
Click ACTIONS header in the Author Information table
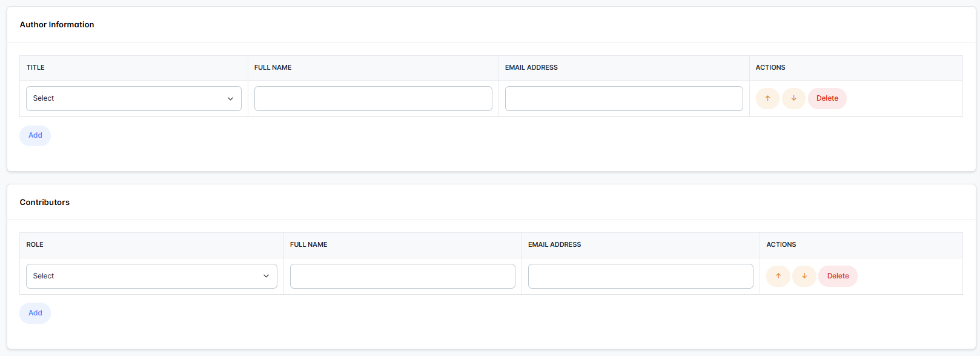770,67
